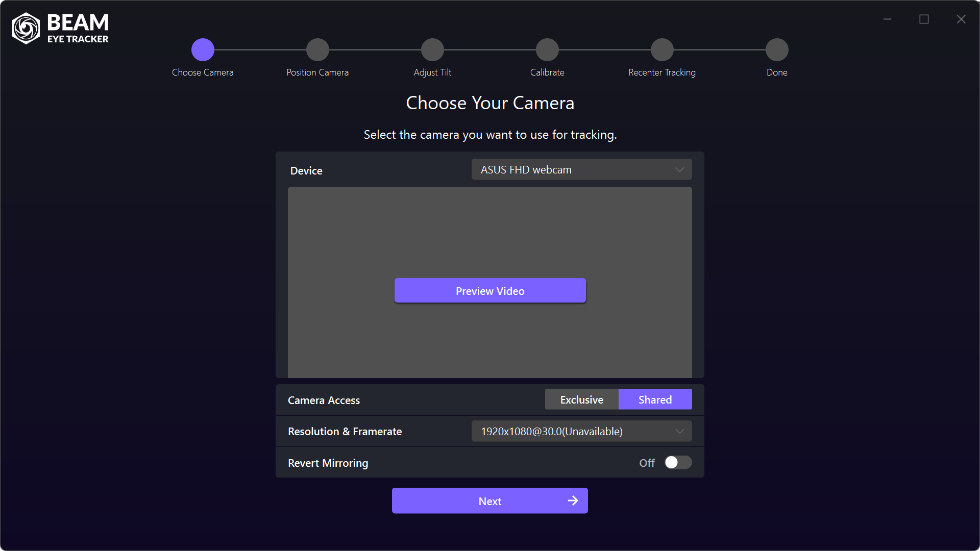
Task: Click the Revert Mirroring label
Action: [328, 463]
